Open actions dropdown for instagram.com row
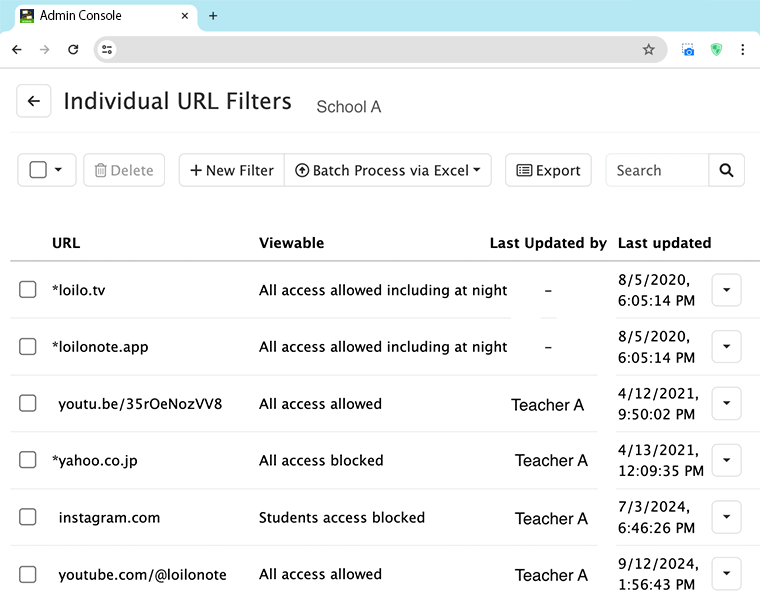Image resolution: width=760 pixels, height=600 pixels. (726, 517)
